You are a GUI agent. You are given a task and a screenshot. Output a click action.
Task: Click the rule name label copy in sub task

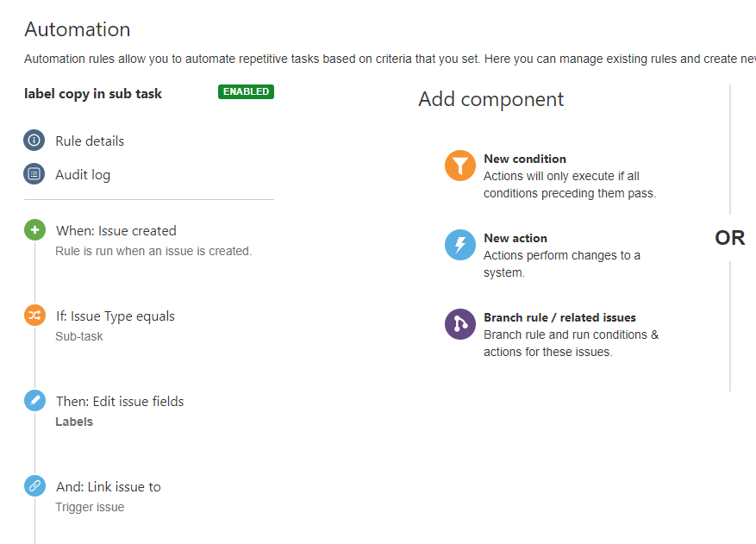(93, 93)
